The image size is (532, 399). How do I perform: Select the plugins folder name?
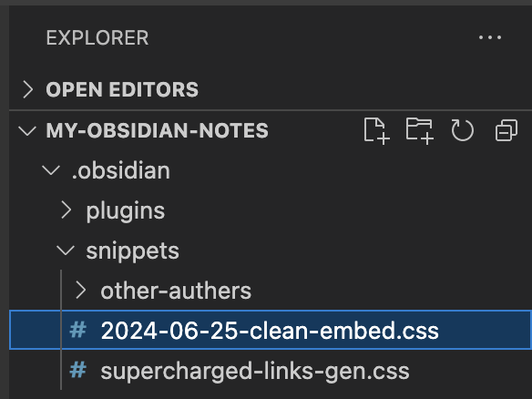coord(125,211)
